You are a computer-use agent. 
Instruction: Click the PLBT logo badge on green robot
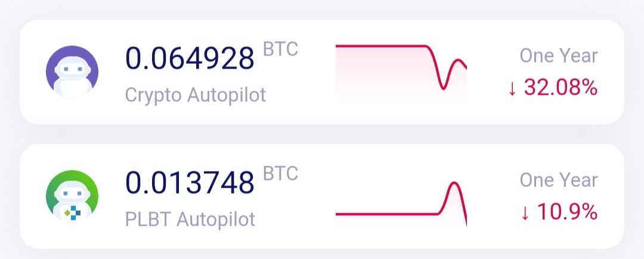click(x=73, y=213)
